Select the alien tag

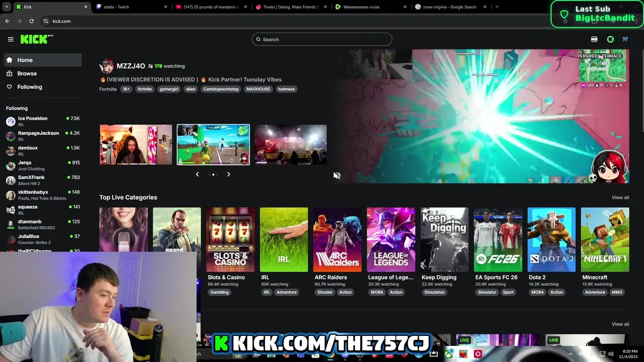point(191,89)
